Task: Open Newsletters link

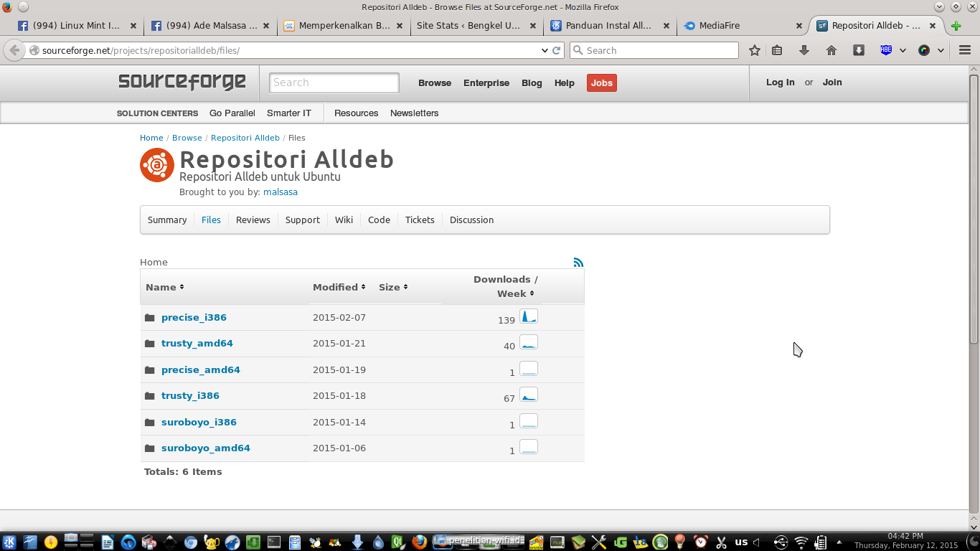Action: (x=414, y=113)
